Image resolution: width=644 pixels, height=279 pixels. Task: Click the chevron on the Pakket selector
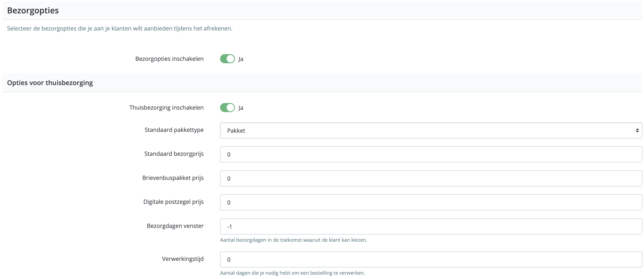[x=638, y=130]
